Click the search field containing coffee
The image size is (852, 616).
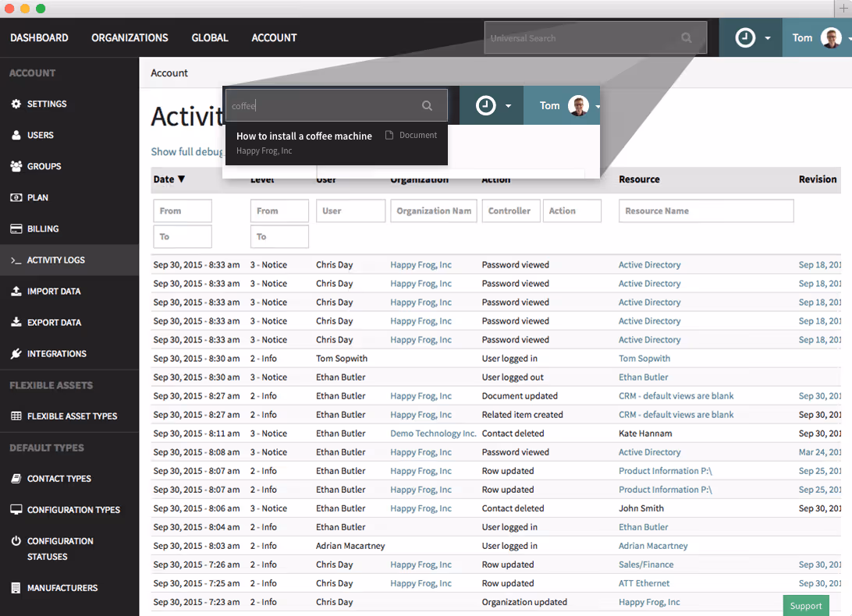pos(336,105)
